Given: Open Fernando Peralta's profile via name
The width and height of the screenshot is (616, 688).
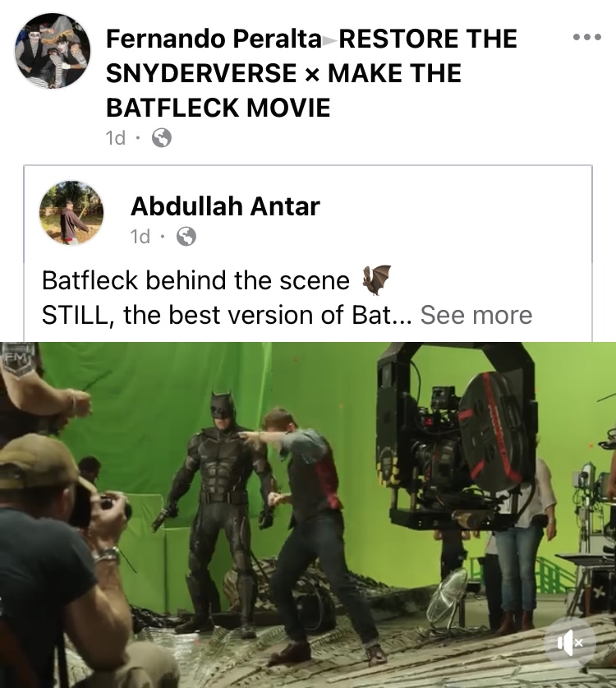Looking at the screenshot, I should [214, 39].
